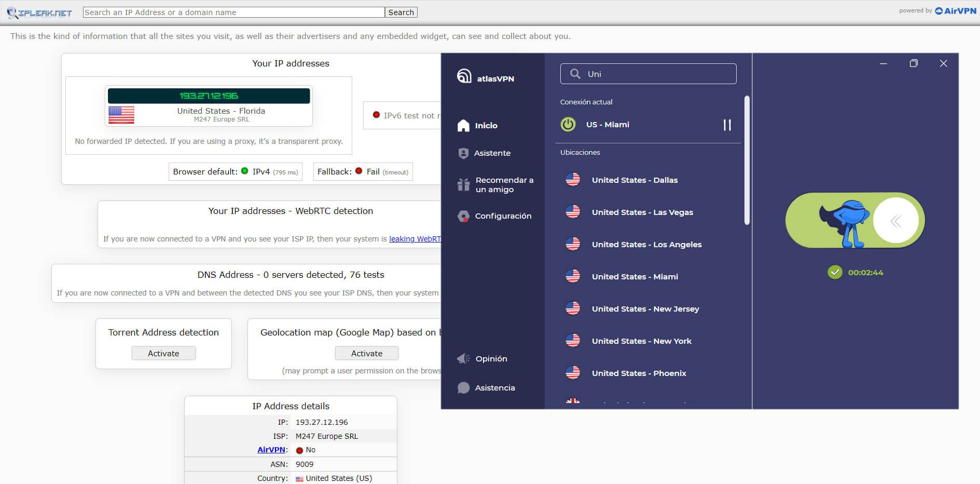Click the Browser default IPv4 status

[236, 172]
